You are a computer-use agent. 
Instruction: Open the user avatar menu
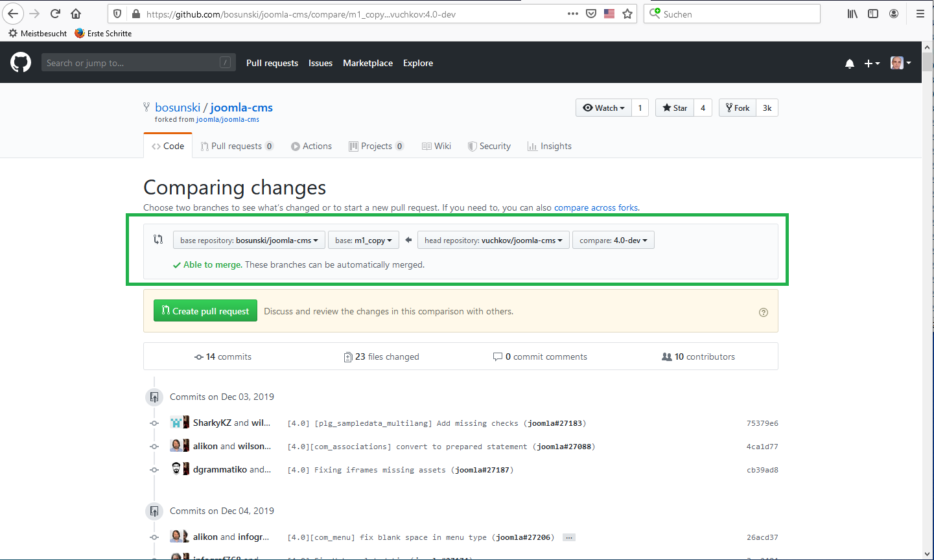(x=901, y=63)
